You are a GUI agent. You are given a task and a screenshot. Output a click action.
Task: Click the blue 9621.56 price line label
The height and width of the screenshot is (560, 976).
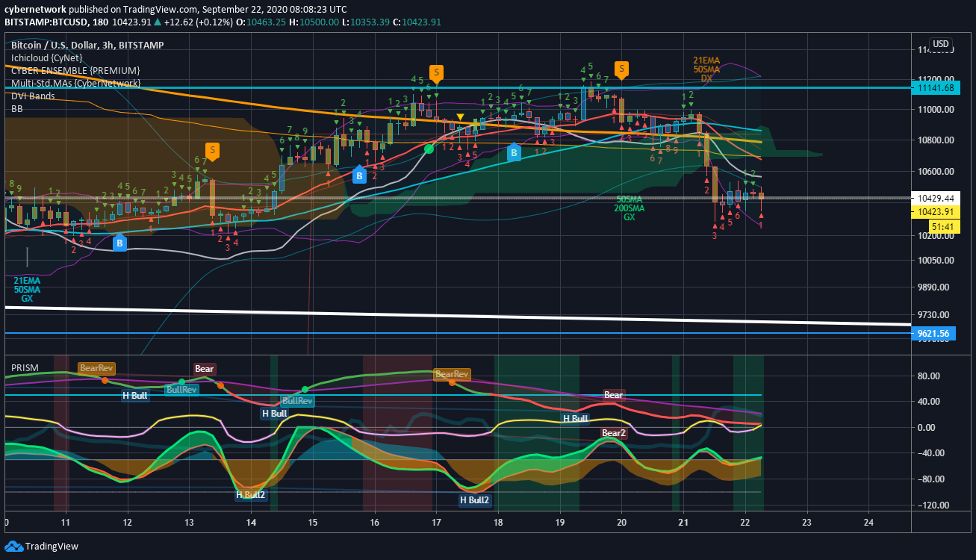coord(933,334)
